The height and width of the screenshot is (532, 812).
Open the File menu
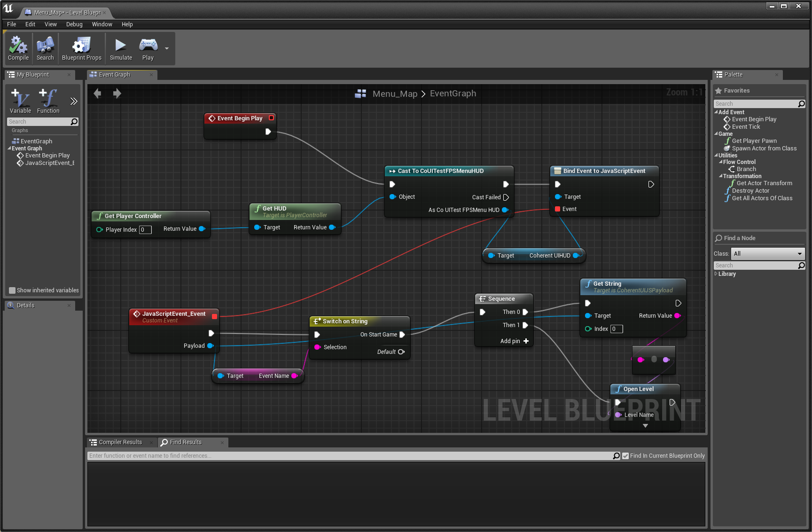click(x=12, y=24)
